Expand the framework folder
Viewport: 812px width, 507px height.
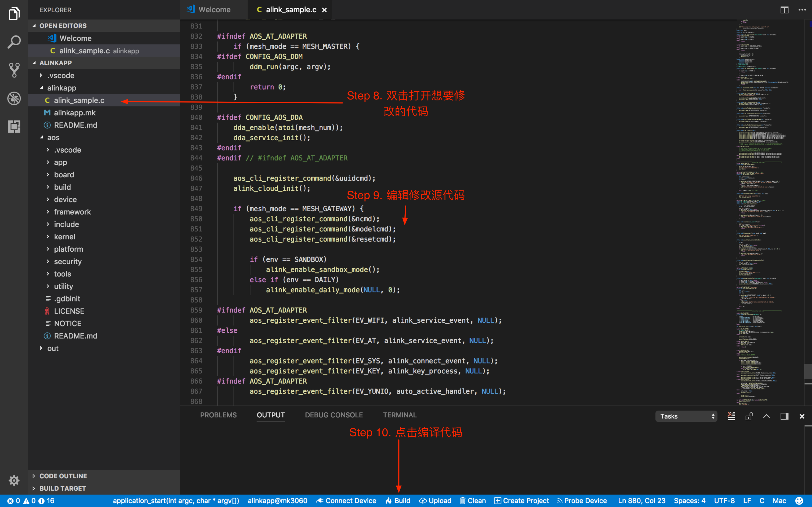pyautogui.click(x=72, y=212)
